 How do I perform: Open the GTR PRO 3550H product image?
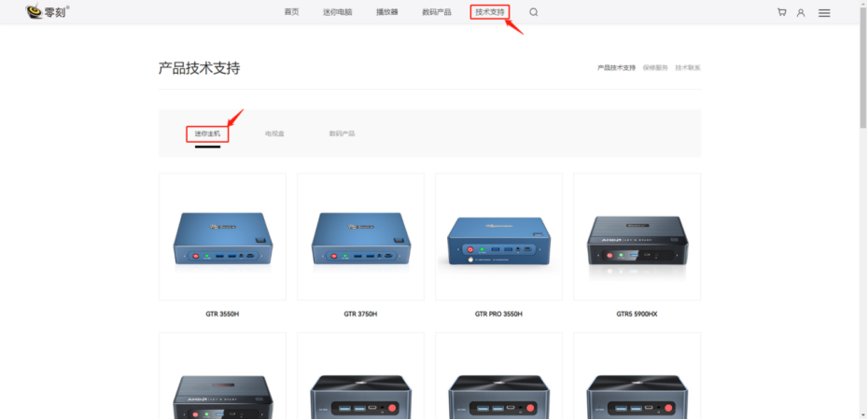click(x=498, y=237)
